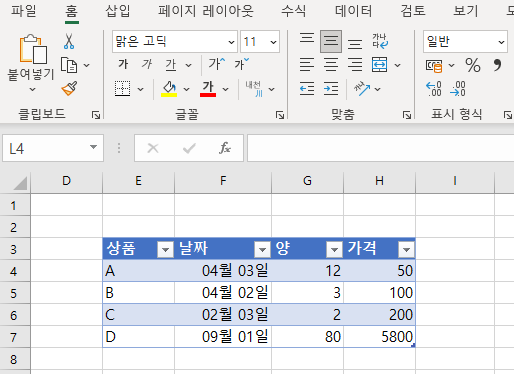This screenshot has height=374, width=514.
Task: Apply yellow fill color bucket
Action: 169,89
